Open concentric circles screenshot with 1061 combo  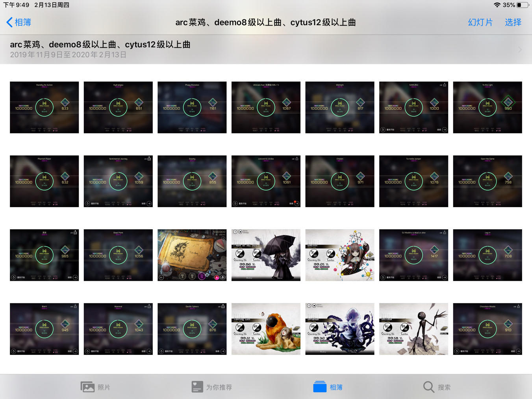point(266,181)
